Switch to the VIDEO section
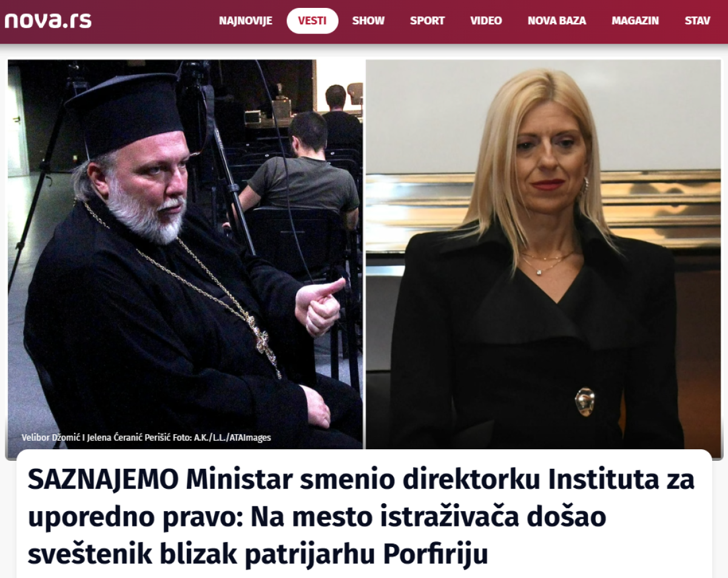Image resolution: width=728 pixels, height=578 pixels. (486, 21)
